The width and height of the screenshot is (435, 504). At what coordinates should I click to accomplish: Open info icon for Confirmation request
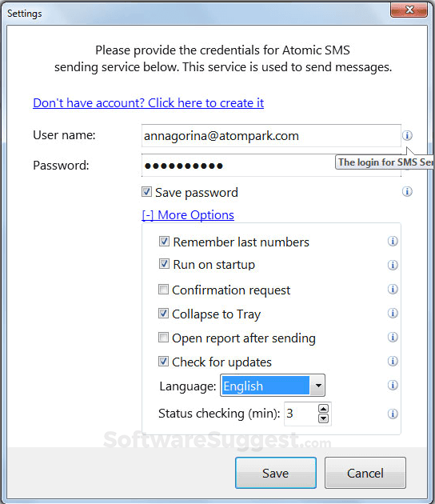click(393, 289)
